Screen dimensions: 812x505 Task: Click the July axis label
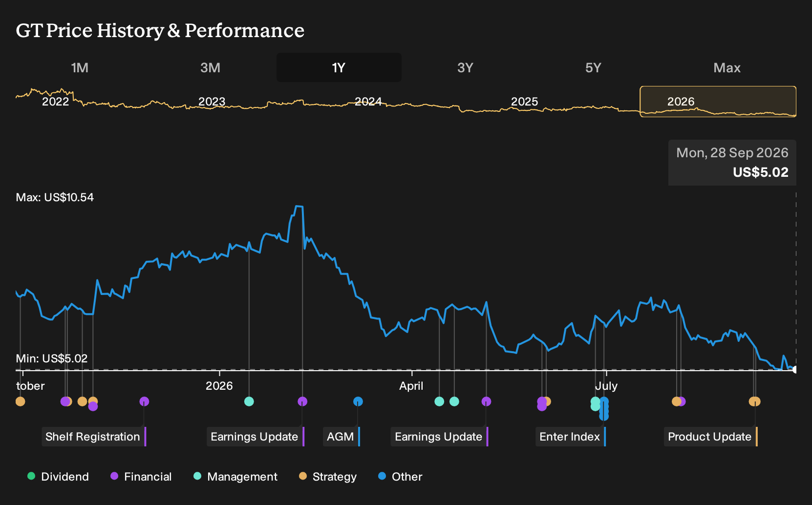pyautogui.click(x=606, y=386)
